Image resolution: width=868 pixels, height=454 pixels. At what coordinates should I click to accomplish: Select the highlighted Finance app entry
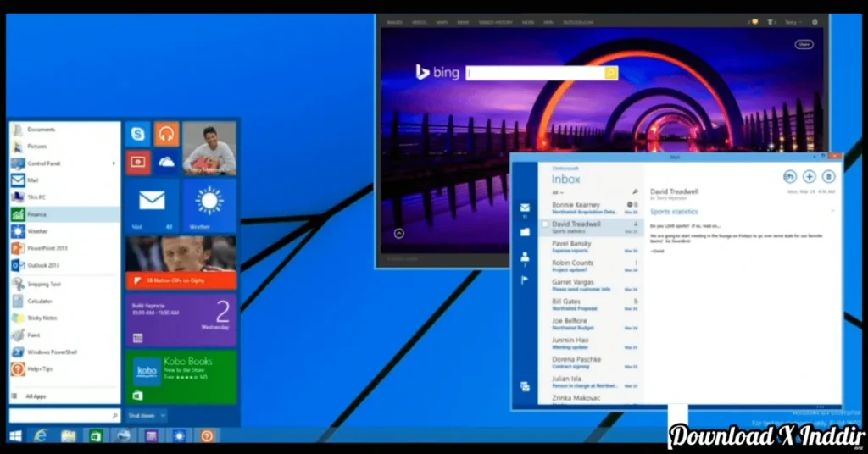64,214
